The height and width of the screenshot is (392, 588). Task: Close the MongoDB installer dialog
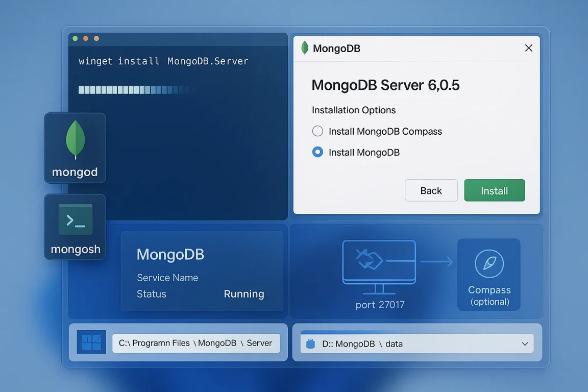(529, 48)
